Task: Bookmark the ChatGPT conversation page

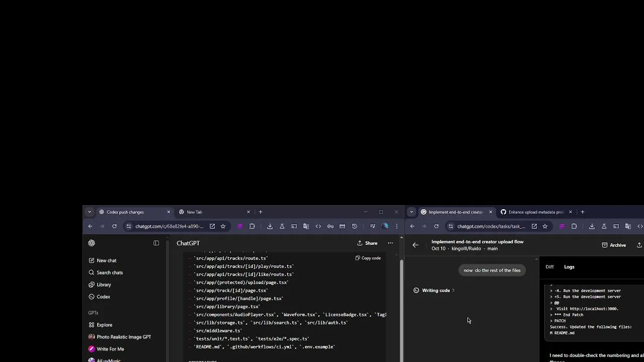Action: click(x=223, y=226)
